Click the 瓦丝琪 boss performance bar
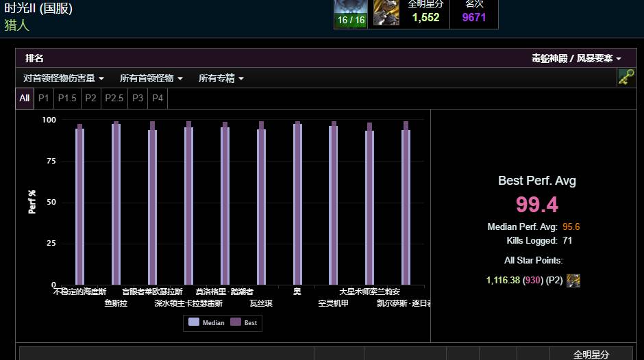Screen dimensions: 644x360 click(261, 203)
